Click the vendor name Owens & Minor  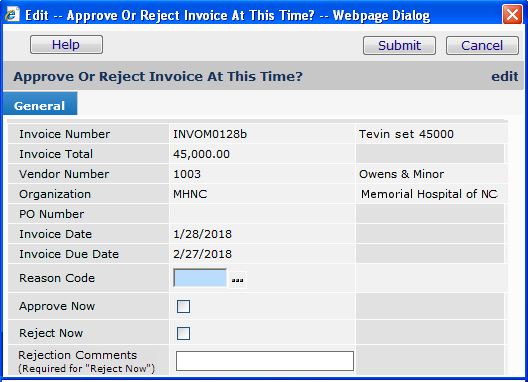401,174
